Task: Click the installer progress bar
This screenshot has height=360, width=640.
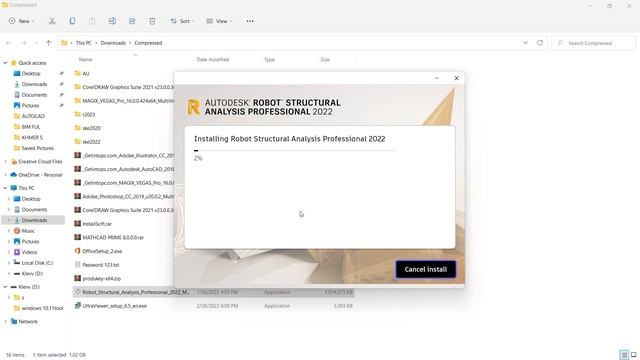Action: [x=294, y=151]
